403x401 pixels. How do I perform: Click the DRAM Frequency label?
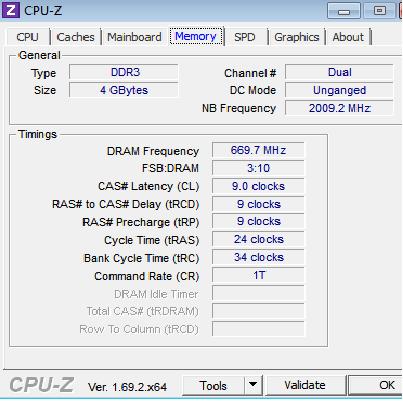coord(153,151)
